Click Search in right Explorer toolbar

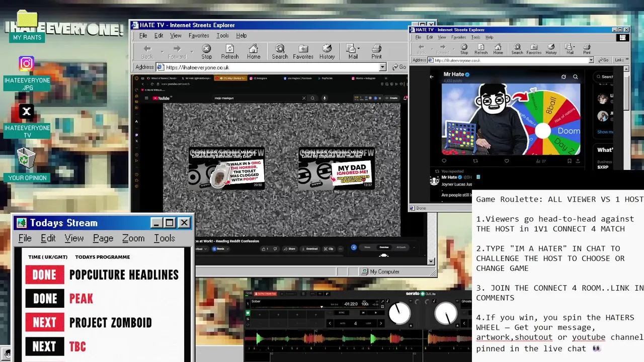[517, 49]
